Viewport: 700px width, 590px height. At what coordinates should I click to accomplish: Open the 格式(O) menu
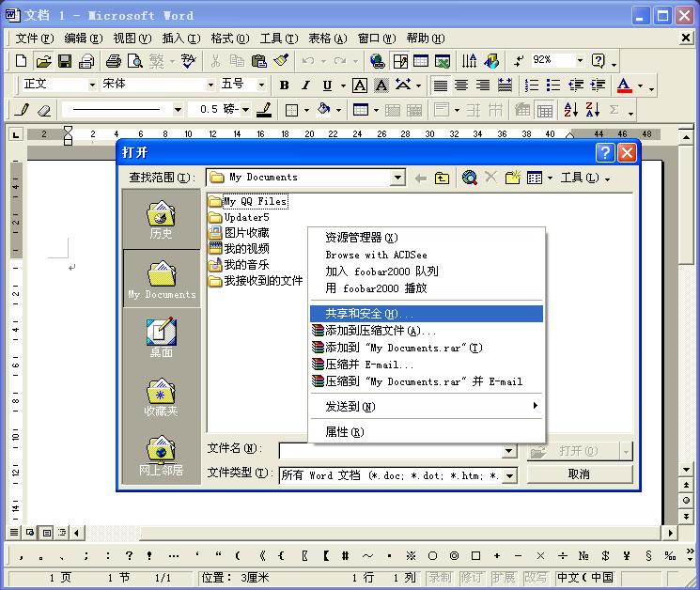pos(230,39)
